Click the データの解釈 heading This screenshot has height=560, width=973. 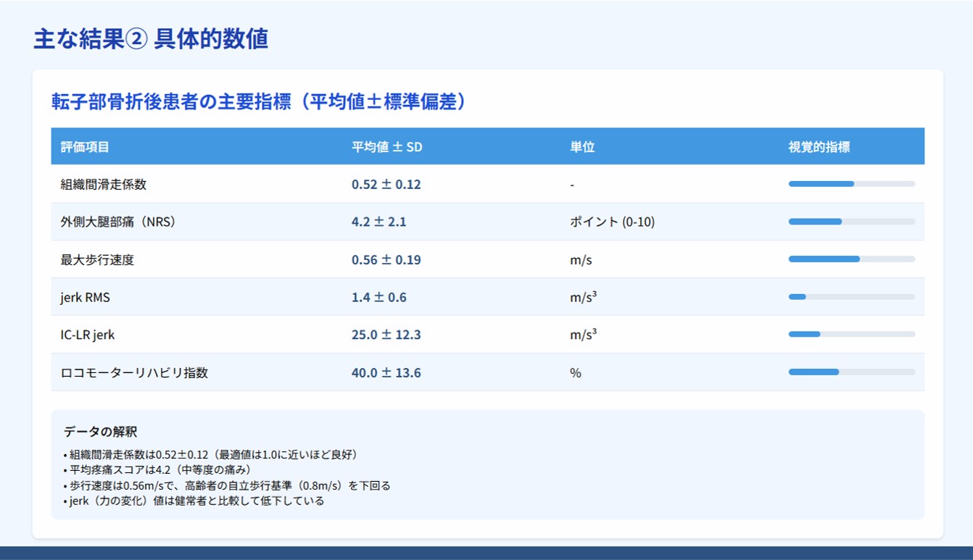[100, 432]
